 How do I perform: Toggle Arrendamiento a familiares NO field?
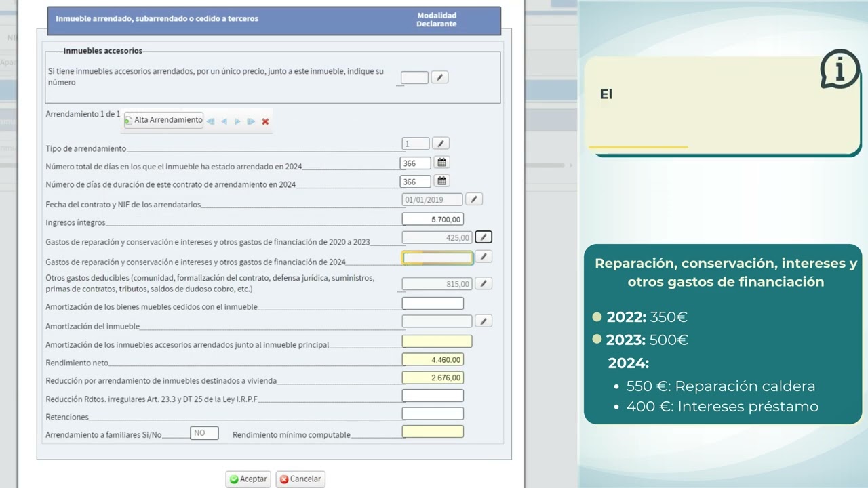pos(204,432)
